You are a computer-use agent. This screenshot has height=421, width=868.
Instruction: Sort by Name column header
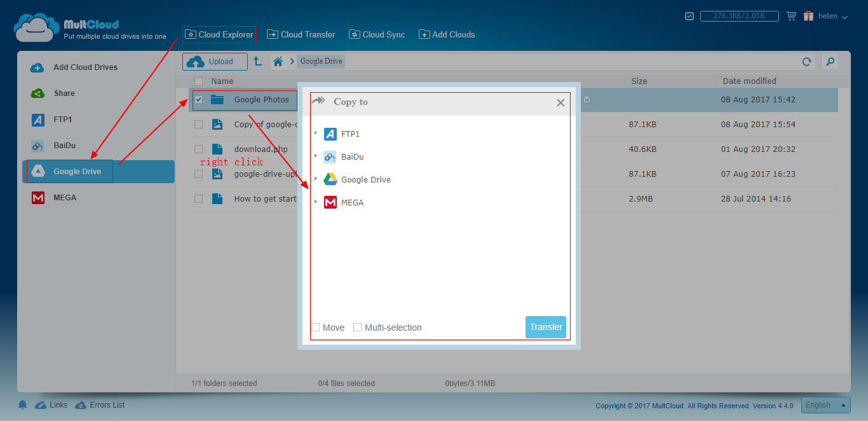coord(222,81)
